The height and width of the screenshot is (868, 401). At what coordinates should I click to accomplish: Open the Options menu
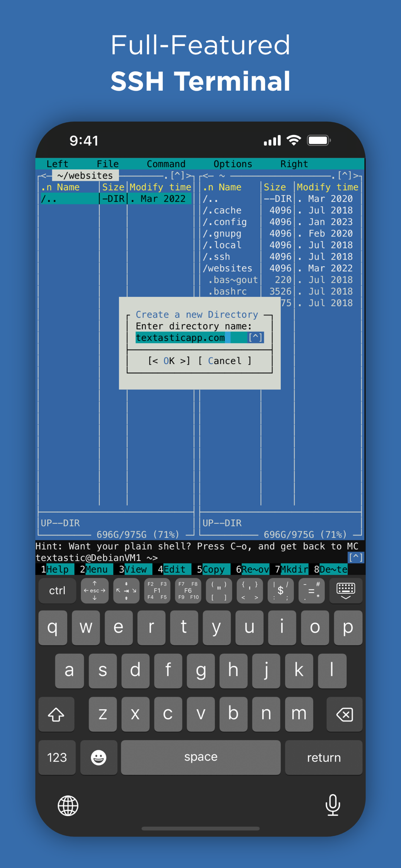[x=233, y=164]
